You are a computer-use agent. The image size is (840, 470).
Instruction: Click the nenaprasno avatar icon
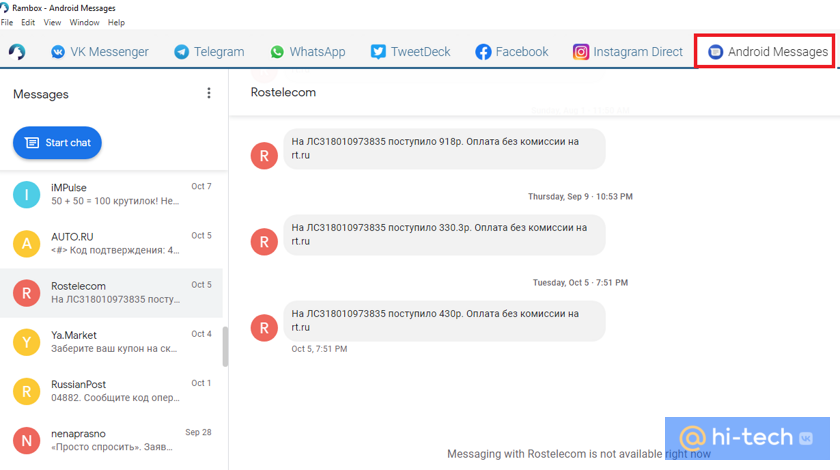(x=26, y=441)
